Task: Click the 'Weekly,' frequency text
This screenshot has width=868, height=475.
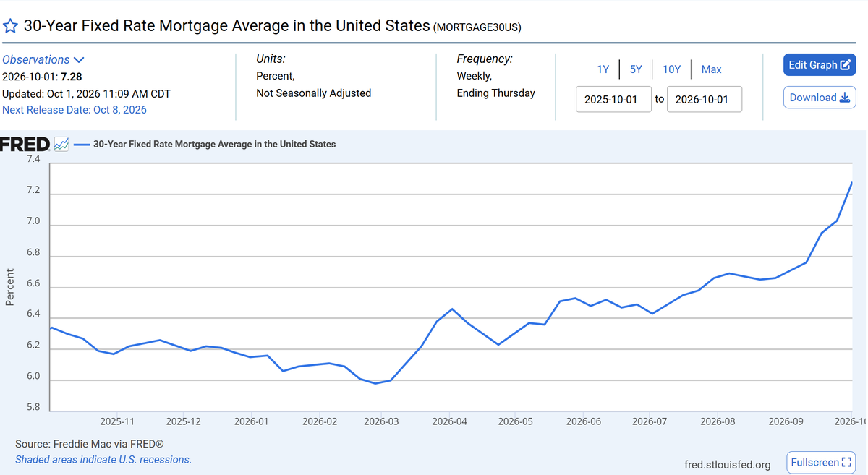Action: click(x=475, y=76)
